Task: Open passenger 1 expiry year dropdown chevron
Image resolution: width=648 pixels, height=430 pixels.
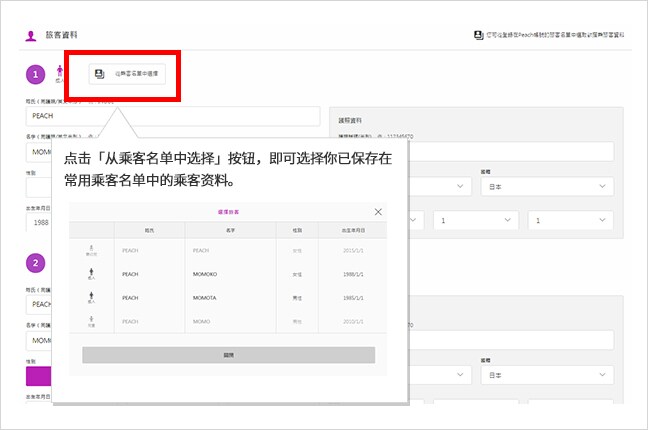Action: coord(413,220)
